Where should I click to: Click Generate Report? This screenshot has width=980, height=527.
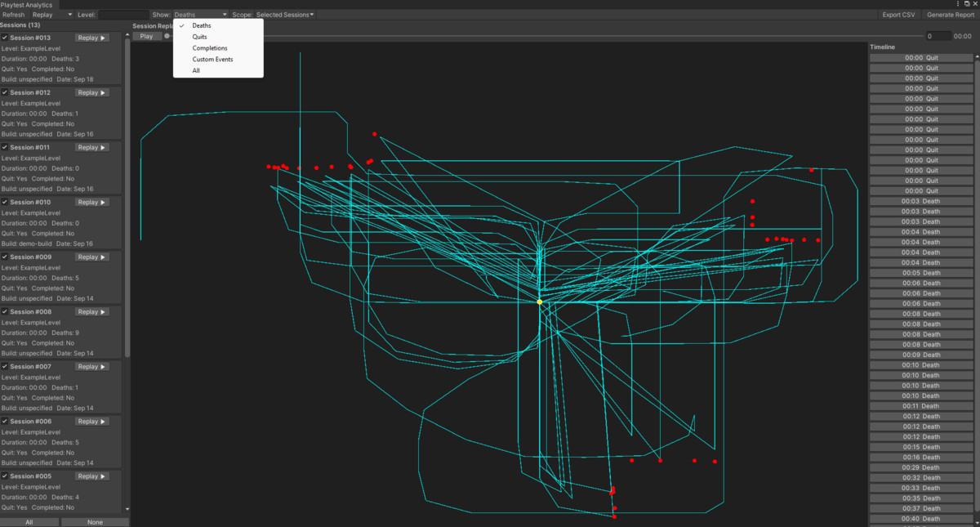click(950, 15)
